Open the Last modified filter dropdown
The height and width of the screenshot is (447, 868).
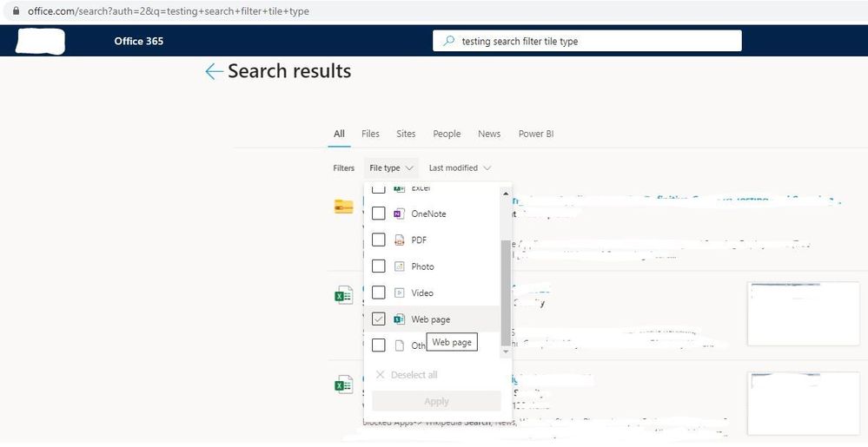460,168
